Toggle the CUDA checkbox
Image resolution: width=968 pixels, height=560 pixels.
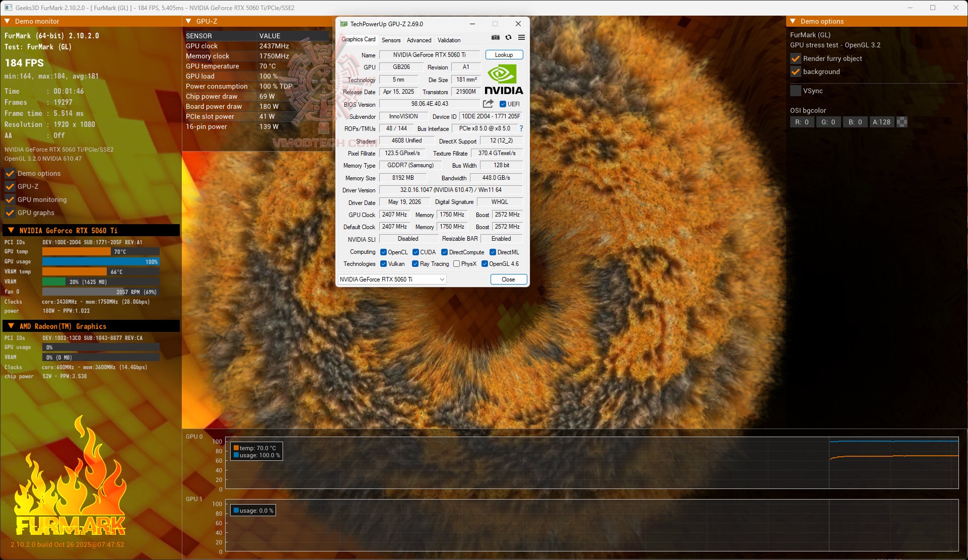tap(416, 252)
